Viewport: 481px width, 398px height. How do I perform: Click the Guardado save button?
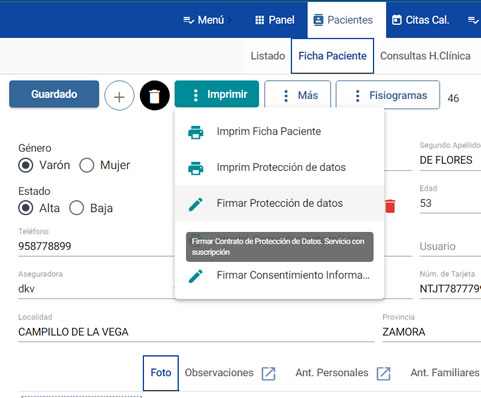point(54,94)
